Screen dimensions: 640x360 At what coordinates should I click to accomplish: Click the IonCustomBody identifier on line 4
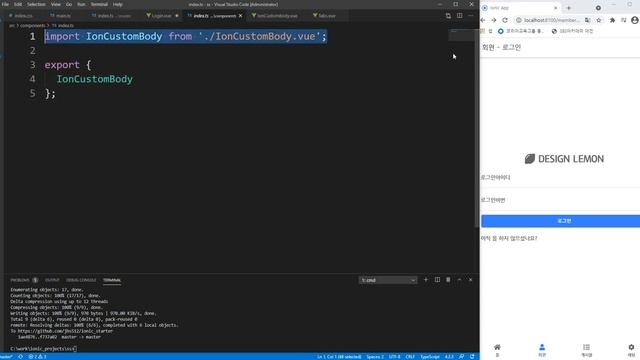click(94, 79)
